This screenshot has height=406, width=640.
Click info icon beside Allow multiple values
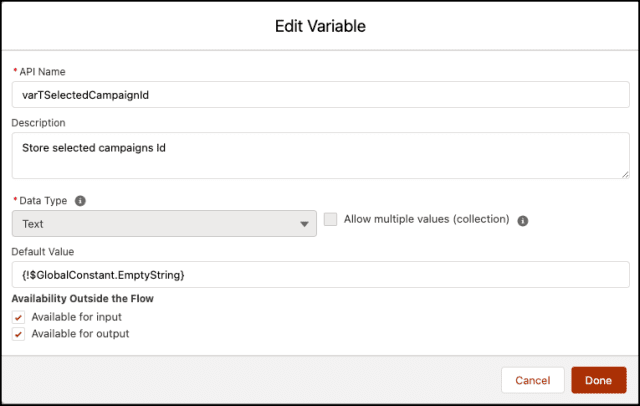coord(523,221)
